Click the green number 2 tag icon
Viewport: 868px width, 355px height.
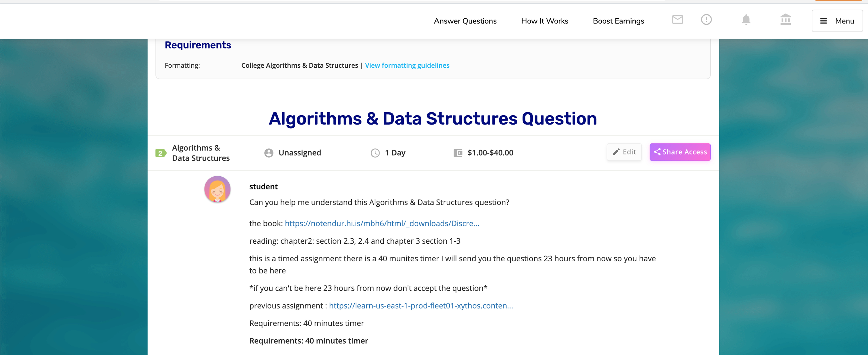[161, 153]
